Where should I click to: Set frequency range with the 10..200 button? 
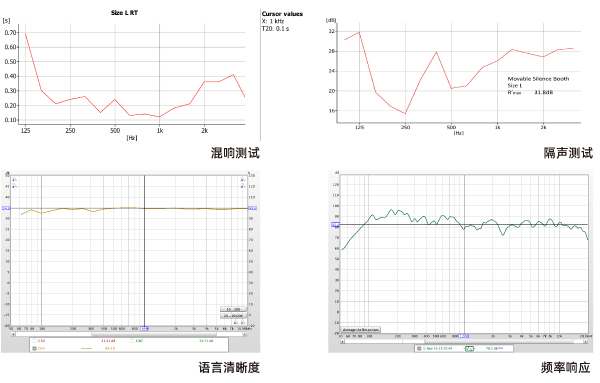[x=233, y=309]
